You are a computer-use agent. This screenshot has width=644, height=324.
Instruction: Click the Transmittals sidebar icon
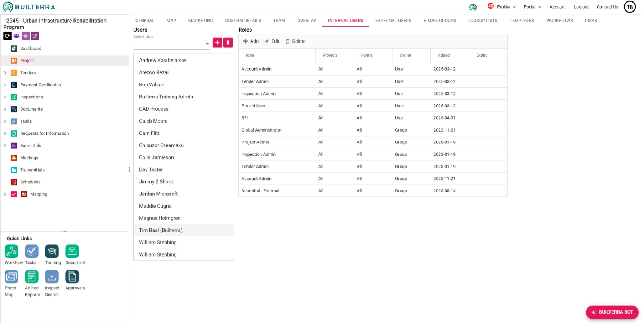(x=14, y=170)
